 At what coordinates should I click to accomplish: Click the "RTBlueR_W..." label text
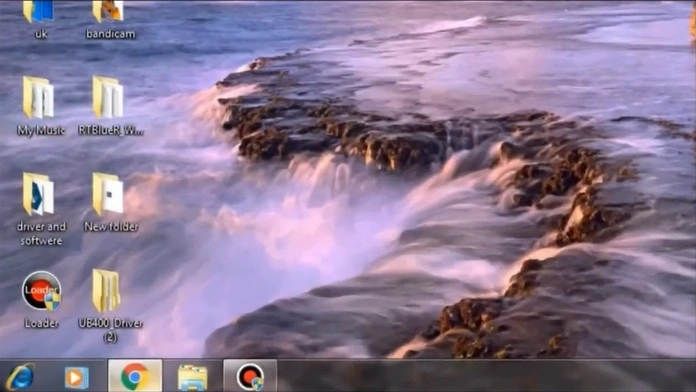(x=111, y=131)
